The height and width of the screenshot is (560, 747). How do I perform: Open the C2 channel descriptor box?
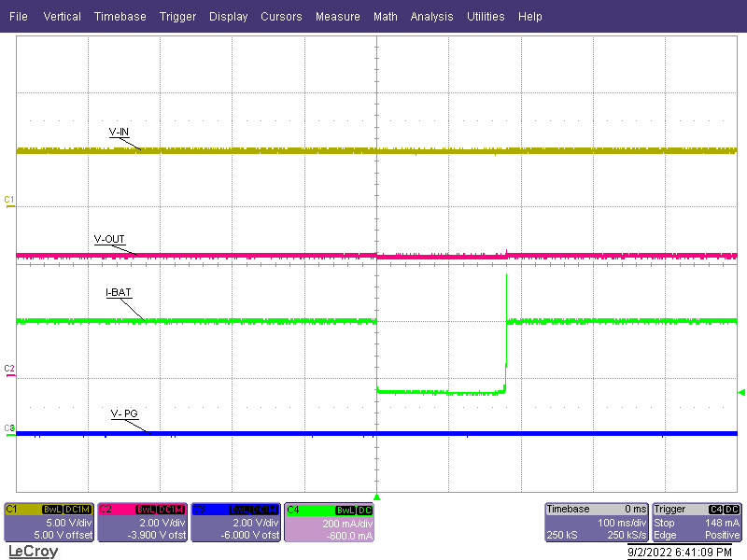tap(141, 522)
